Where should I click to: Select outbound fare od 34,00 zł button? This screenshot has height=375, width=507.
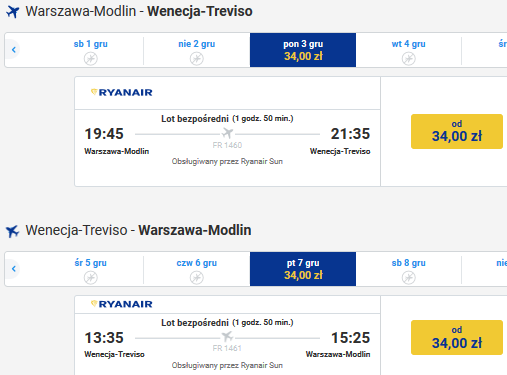tap(457, 131)
